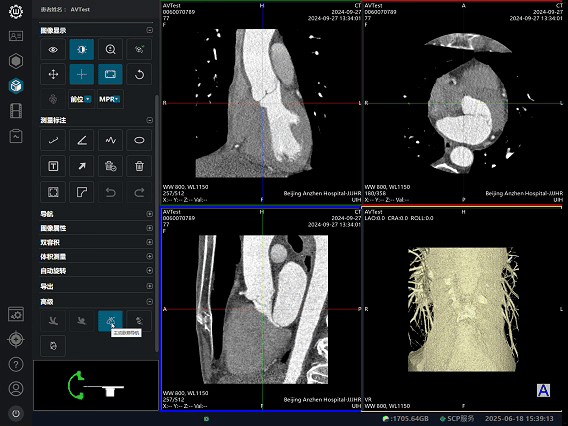Viewport: 568px width, 426px height.
Task: Open the film strip sidebar tab
Action: [16, 111]
